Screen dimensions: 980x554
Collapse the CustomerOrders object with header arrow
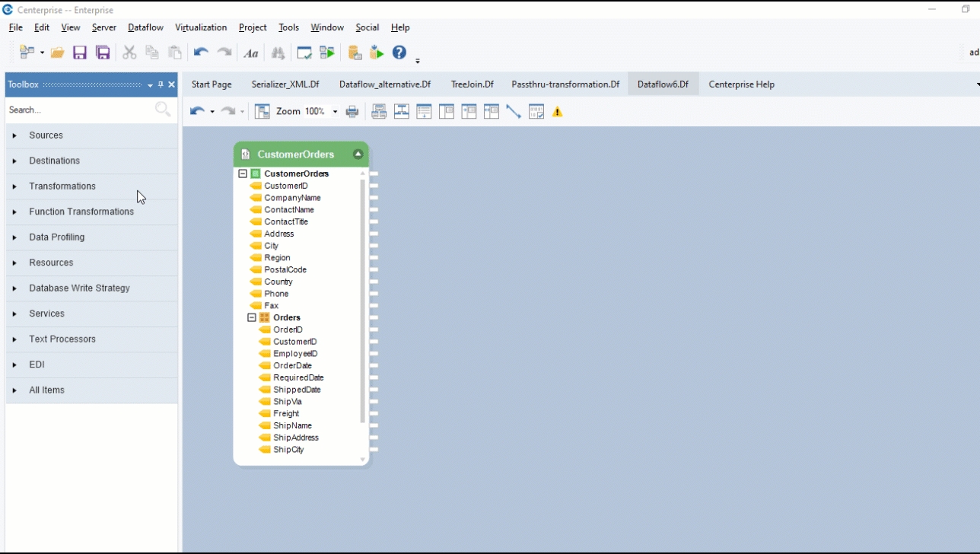coord(358,154)
